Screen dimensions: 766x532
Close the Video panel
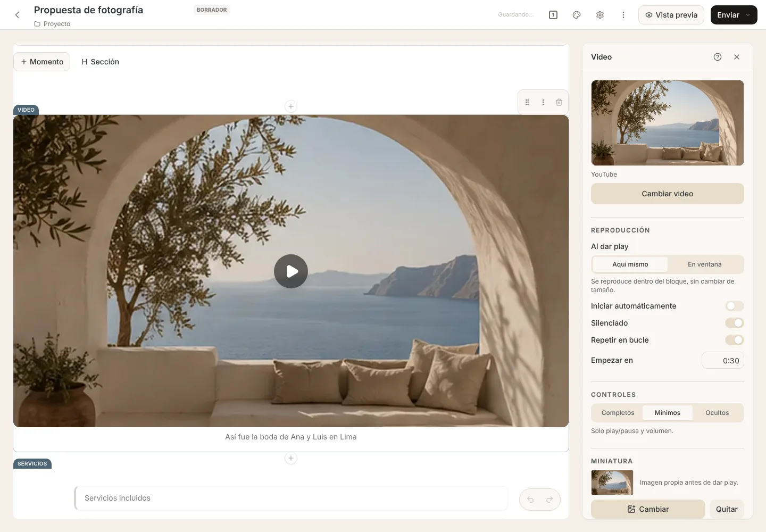[x=737, y=57]
